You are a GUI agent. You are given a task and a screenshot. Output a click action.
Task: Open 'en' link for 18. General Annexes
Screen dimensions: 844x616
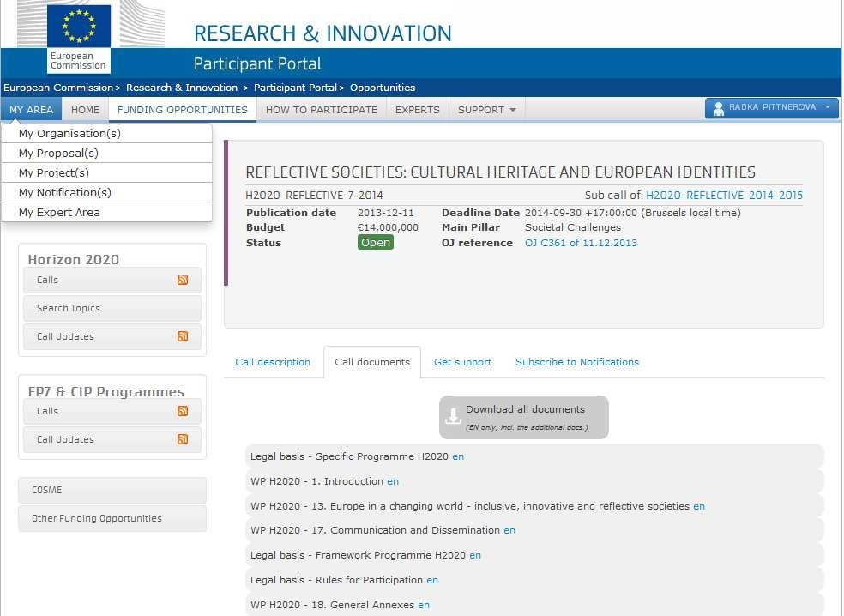coord(424,605)
